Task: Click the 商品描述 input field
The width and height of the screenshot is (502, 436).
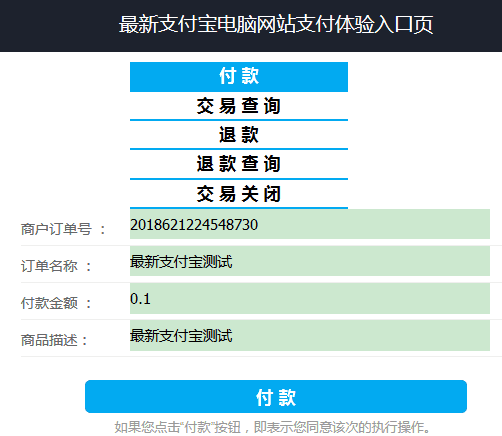Action: click(310, 335)
